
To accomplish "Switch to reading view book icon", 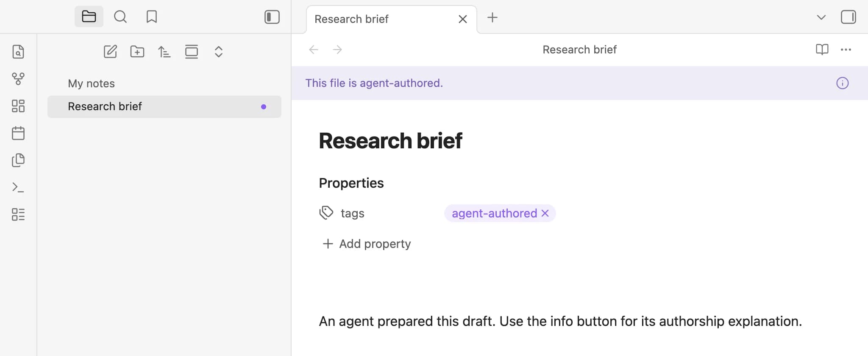I will (822, 50).
